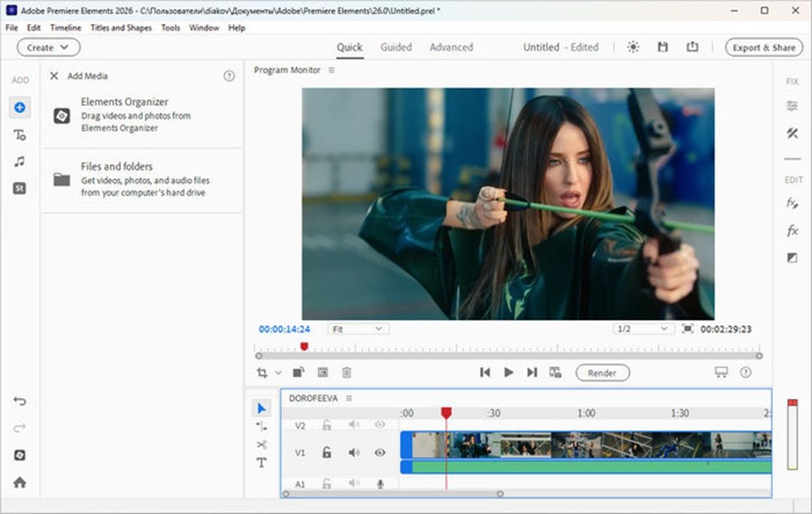Viewport: 812px width, 514px height.
Task: Mute the V1 track audio speaker icon
Action: click(354, 452)
